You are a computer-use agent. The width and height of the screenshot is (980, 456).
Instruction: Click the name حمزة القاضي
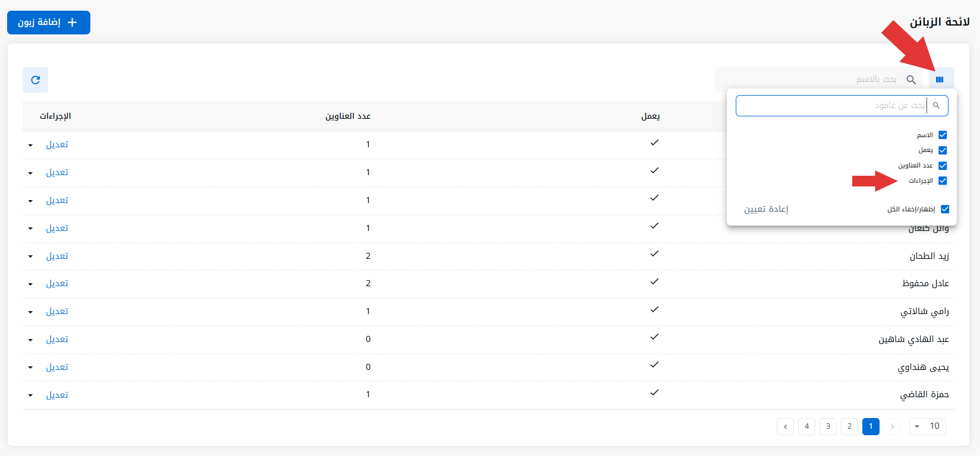tap(924, 394)
